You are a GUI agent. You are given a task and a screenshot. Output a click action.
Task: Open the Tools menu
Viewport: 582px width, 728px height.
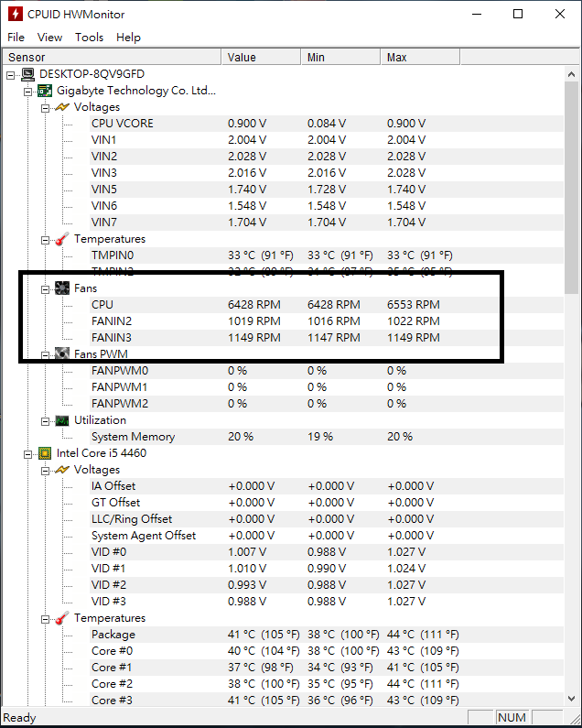[89, 38]
